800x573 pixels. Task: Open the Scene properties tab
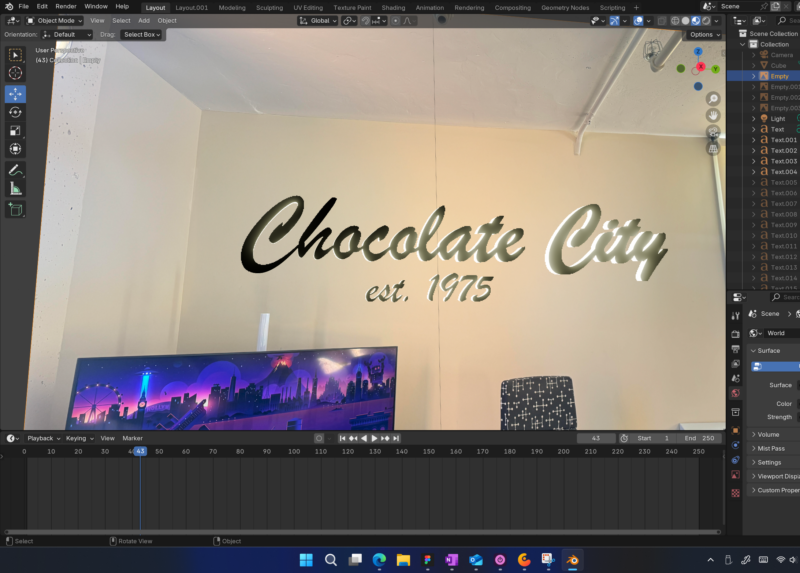735,379
